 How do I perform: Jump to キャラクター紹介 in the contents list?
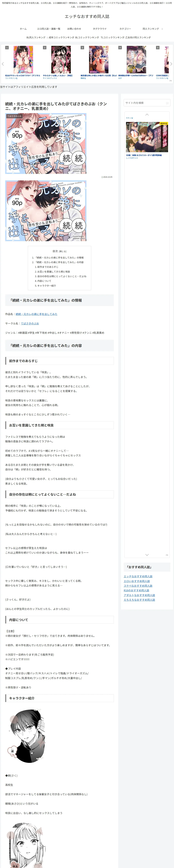coord(47,285)
